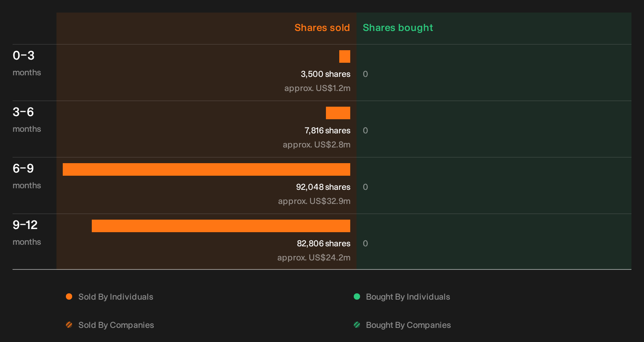Click the approx. US$24.2m amount
Image resolution: width=644 pixels, height=342 pixels.
click(314, 258)
